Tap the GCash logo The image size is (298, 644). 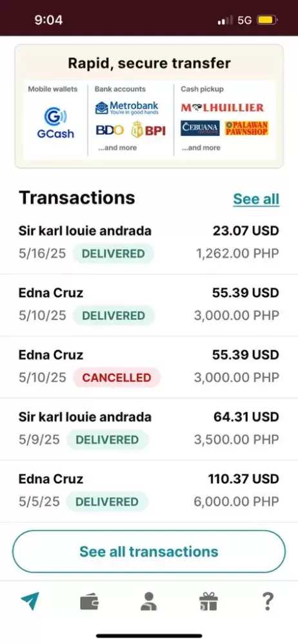click(55, 122)
